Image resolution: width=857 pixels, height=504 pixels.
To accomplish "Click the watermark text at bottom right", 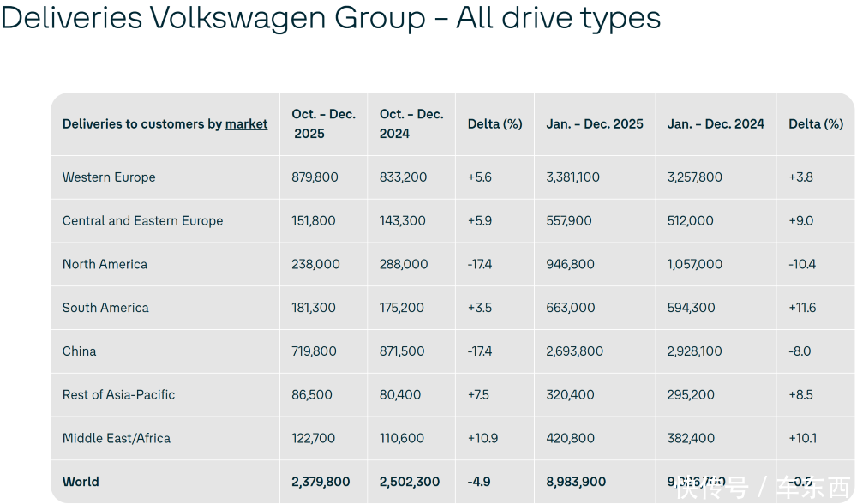I will tap(761, 488).
